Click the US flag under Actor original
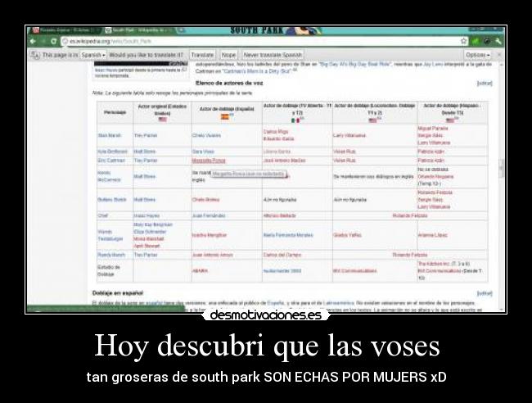The width and height of the screenshot is (532, 403). [x=163, y=120]
